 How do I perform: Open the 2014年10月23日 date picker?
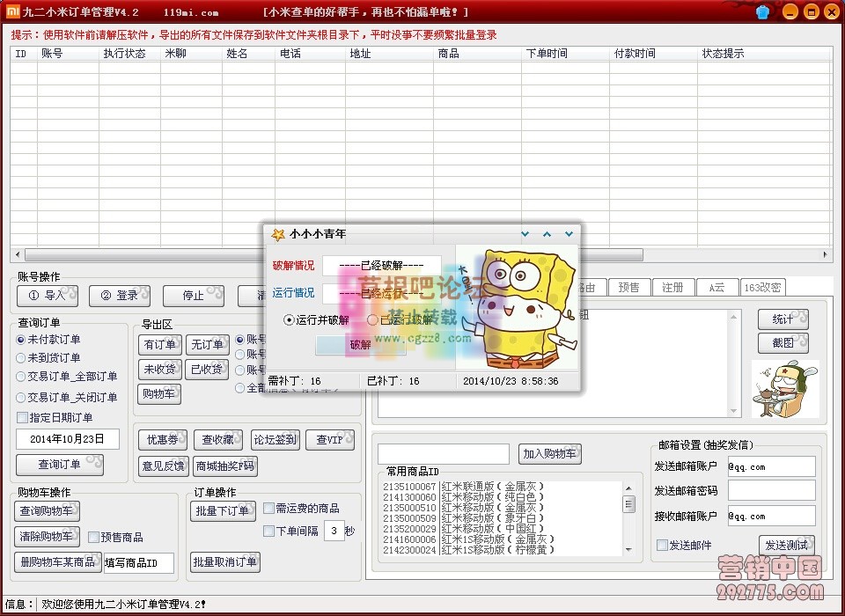[68, 439]
